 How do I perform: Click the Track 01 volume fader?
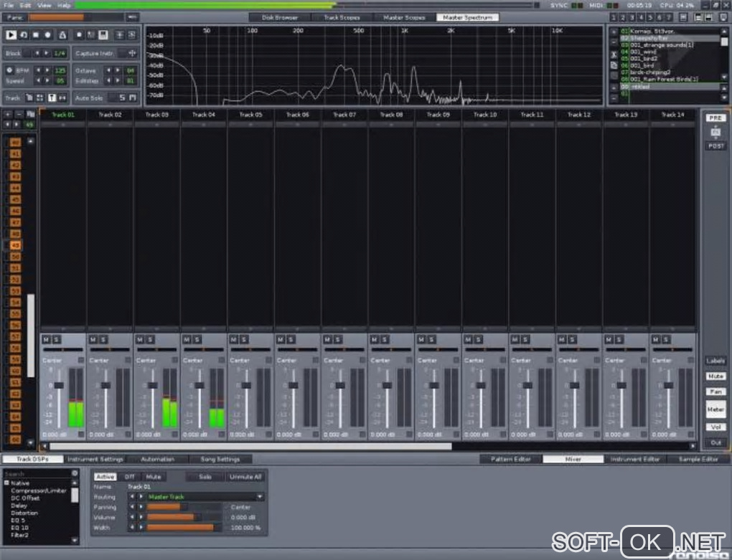[x=59, y=386]
